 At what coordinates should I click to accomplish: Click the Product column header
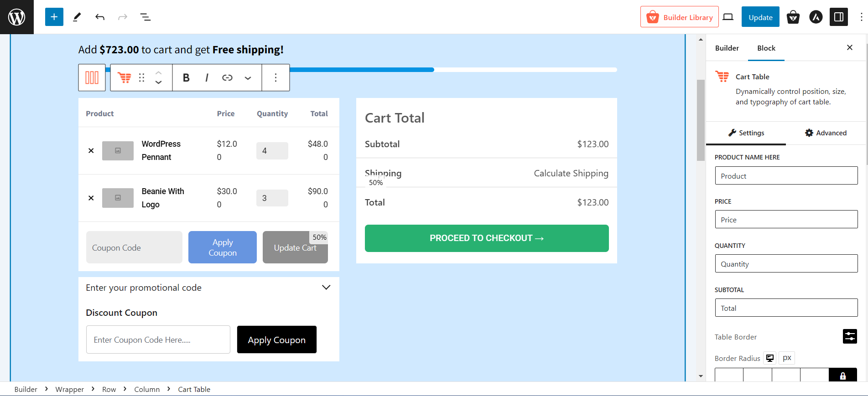coord(100,113)
